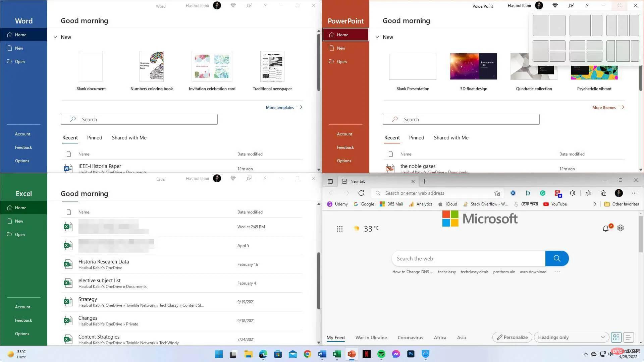Image resolution: width=644 pixels, height=362 pixels.
Task: Click the noble gases recent PowerPoint file
Action: click(418, 165)
